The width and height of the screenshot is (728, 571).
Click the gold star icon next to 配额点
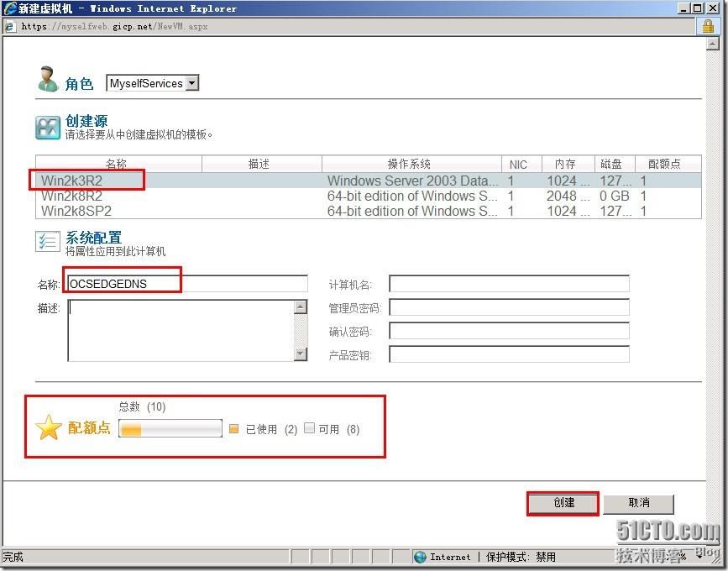pos(50,428)
